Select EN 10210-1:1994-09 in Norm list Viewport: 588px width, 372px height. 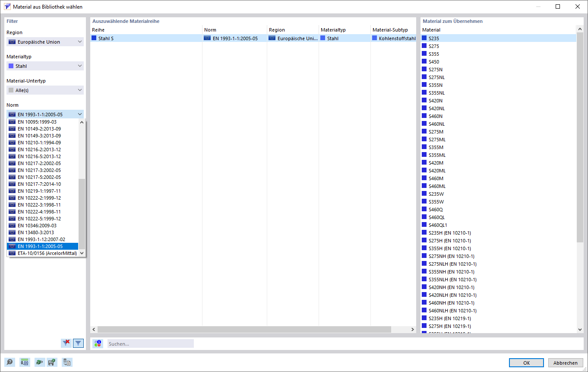(43, 143)
